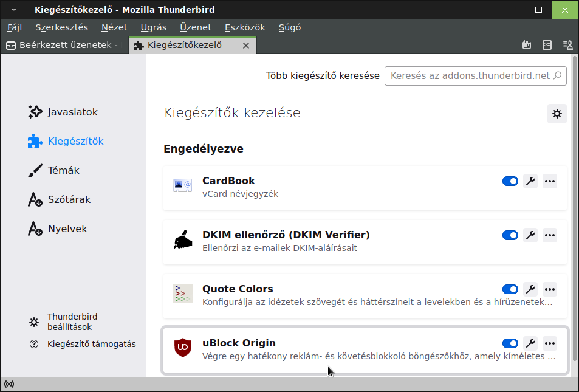This screenshot has height=392, width=579.
Task: Click the search magnifier icon
Action: (558, 75)
